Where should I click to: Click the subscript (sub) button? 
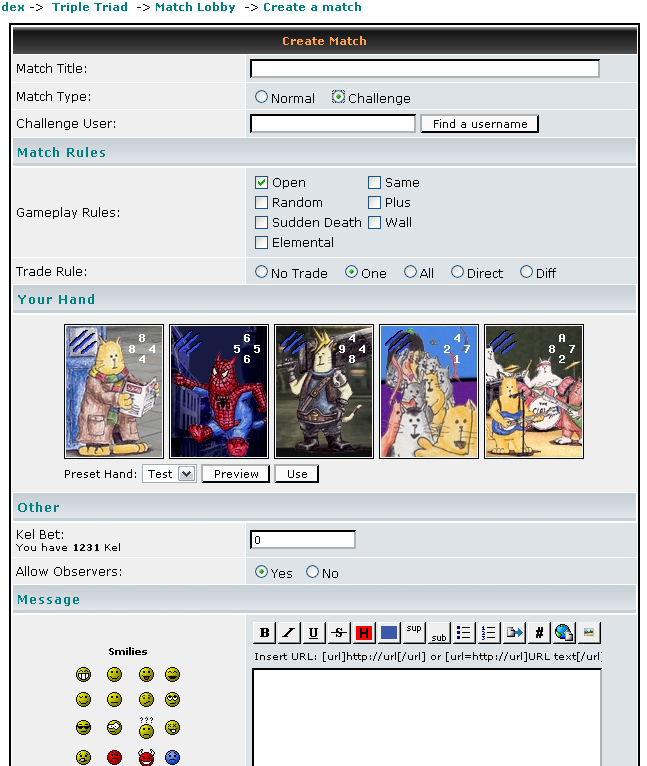point(439,633)
